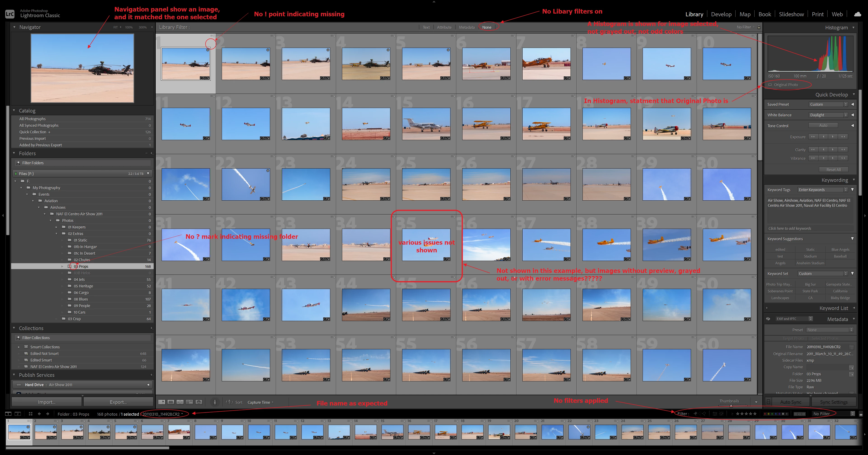Toggle the Original Photo checkbox
Image resolution: width=868 pixels, height=455 pixels.
coord(770,85)
